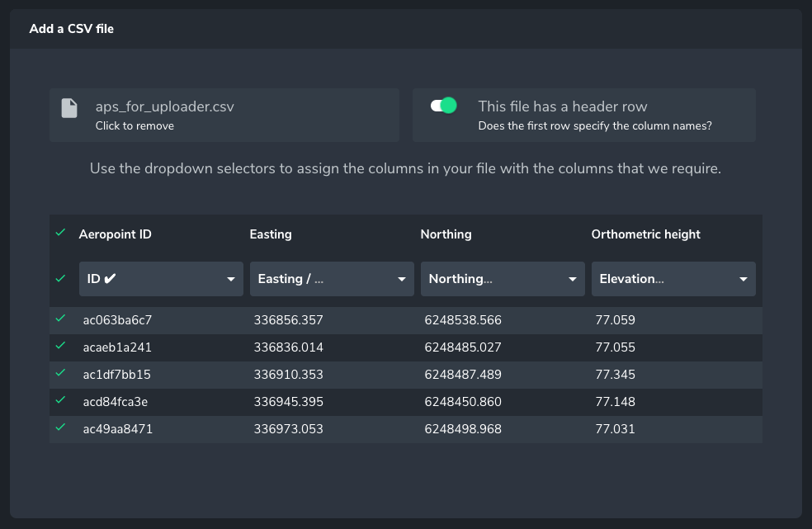Screen dimensions: 812x529
Task: Click the easting value 336856.357
Action: pyautogui.click(x=288, y=320)
